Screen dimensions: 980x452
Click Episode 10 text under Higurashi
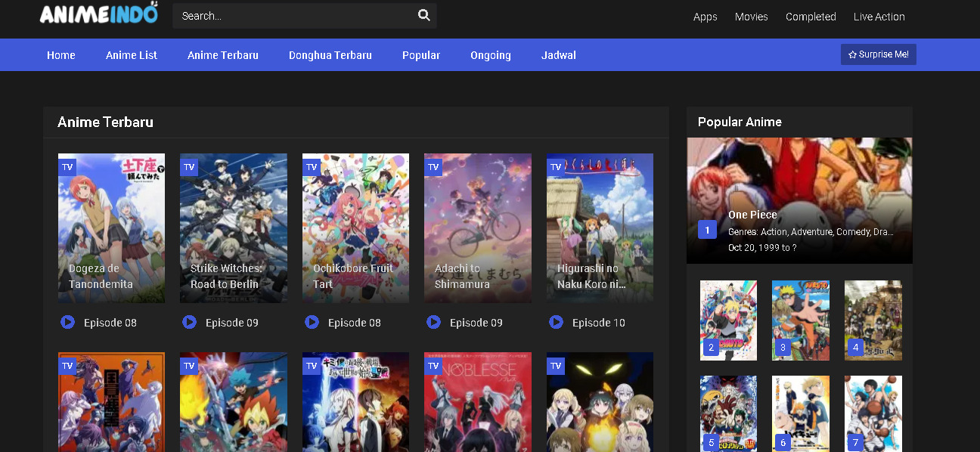pos(599,323)
